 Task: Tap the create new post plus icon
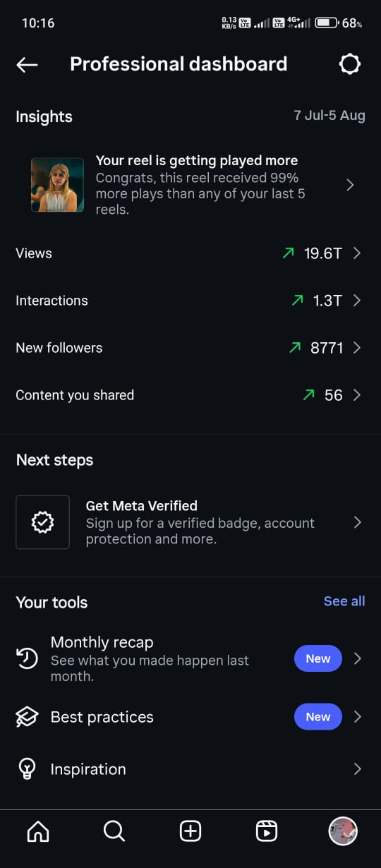[190, 832]
